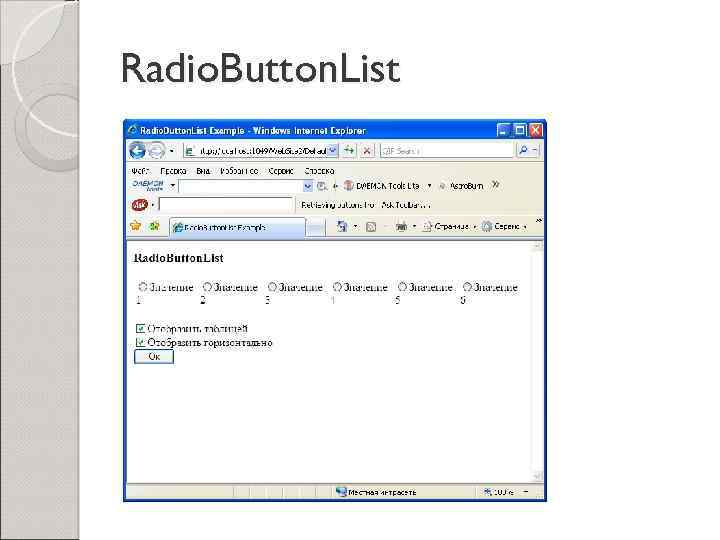Click the RadioButtonList page heading
Screen dimensions: 720x540
[178, 258]
